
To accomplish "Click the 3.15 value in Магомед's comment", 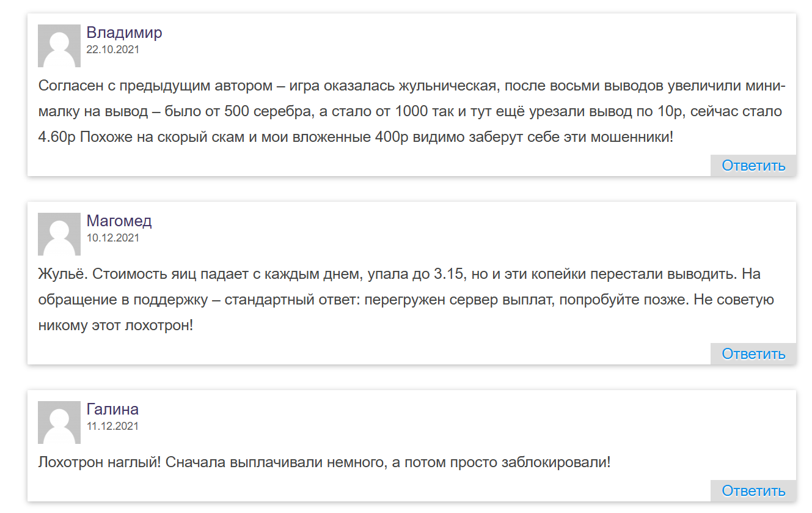I will 450,274.
